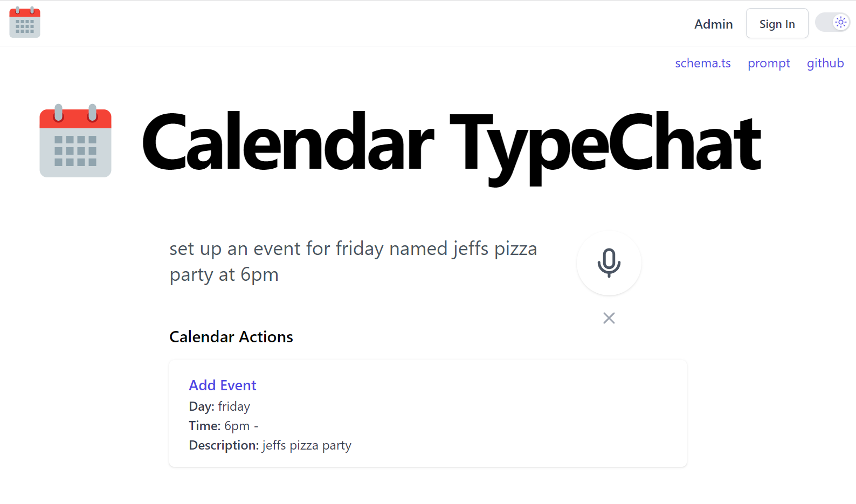Click the sun icon on the theme switch

click(840, 22)
